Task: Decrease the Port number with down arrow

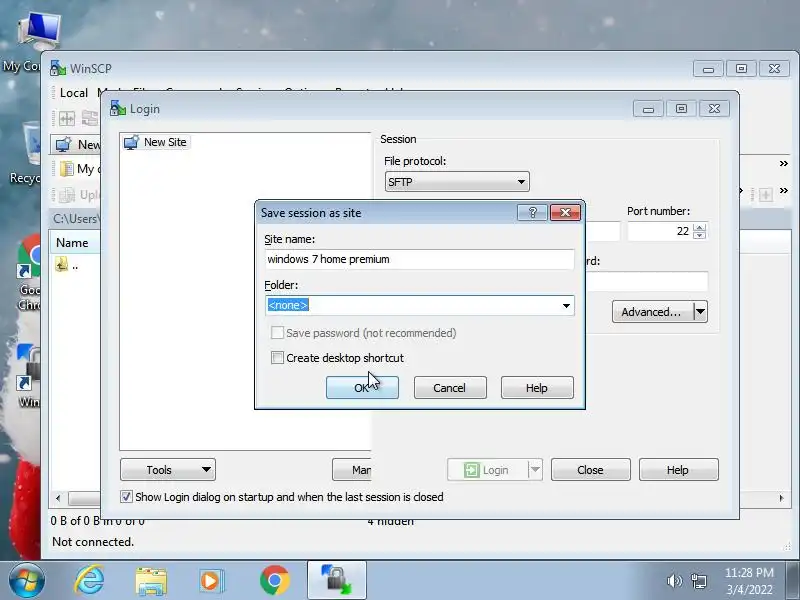Action: pyautogui.click(x=699, y=235)
